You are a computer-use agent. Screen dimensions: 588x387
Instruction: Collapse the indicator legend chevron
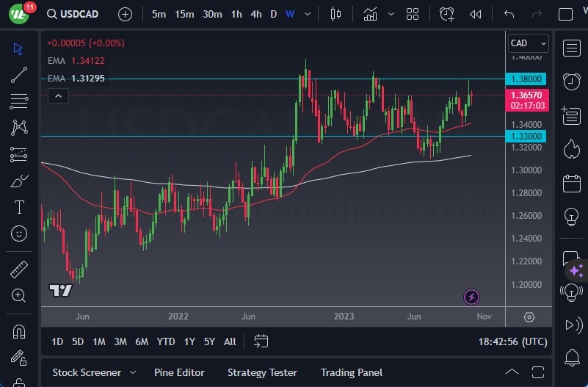59,96
